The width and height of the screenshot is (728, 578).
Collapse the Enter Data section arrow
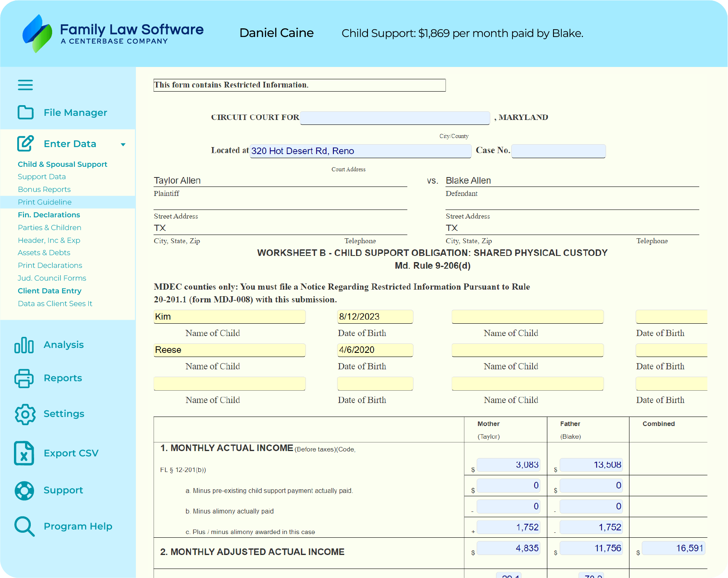point(123,145)
